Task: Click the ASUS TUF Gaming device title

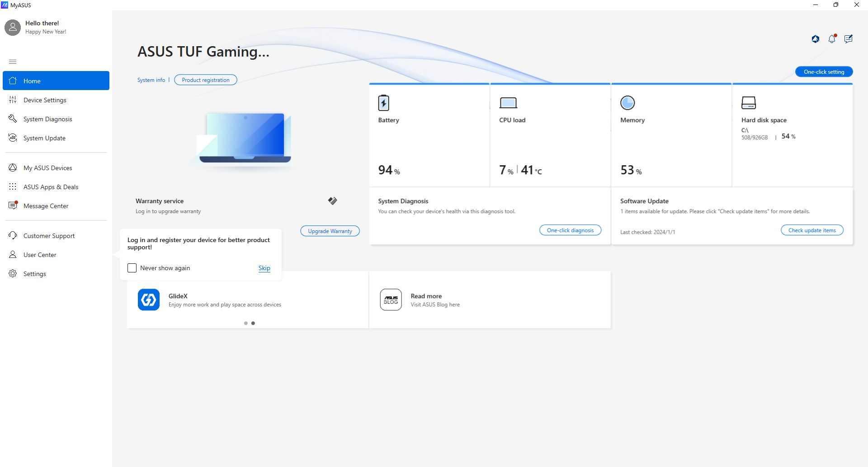Action: point(203,52)
